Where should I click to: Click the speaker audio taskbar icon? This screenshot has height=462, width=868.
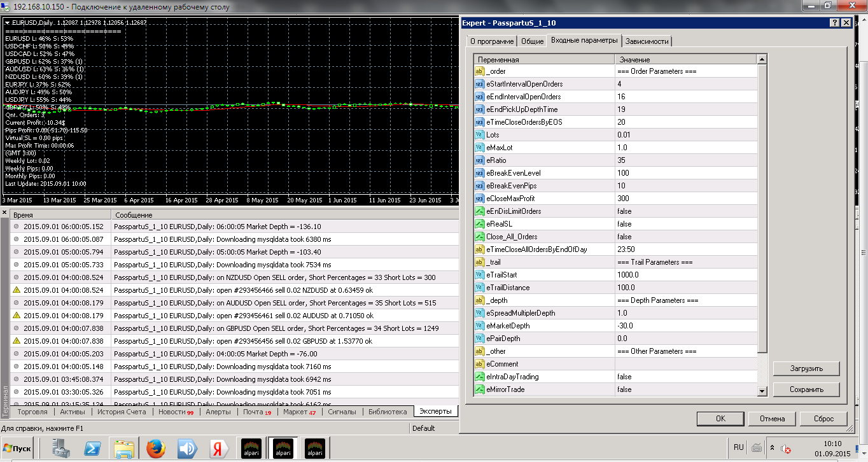pos(187,449)
